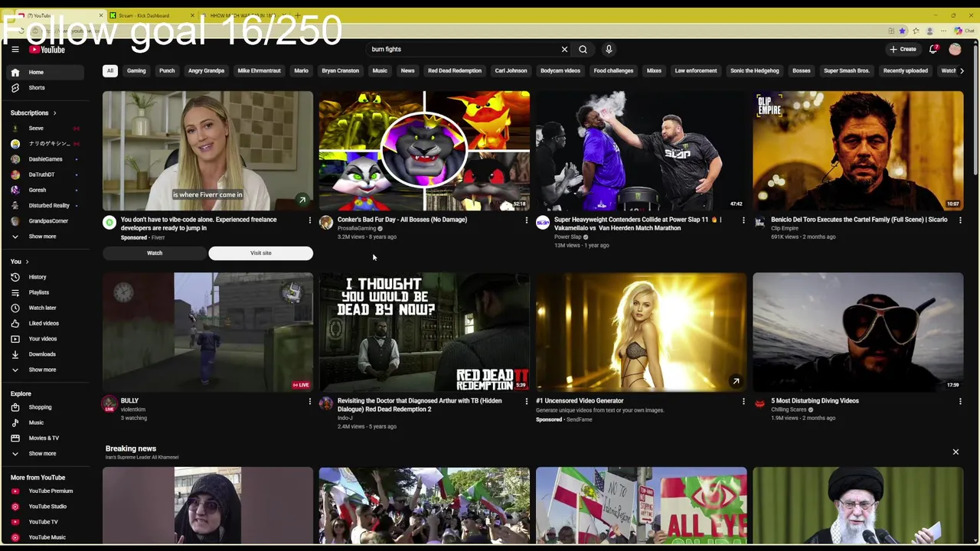Click the Create button

click(903, 49)
